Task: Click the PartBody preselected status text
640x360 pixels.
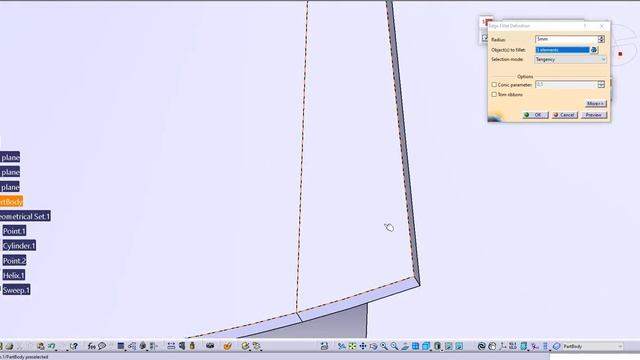Action: click(x=24, y=357)
